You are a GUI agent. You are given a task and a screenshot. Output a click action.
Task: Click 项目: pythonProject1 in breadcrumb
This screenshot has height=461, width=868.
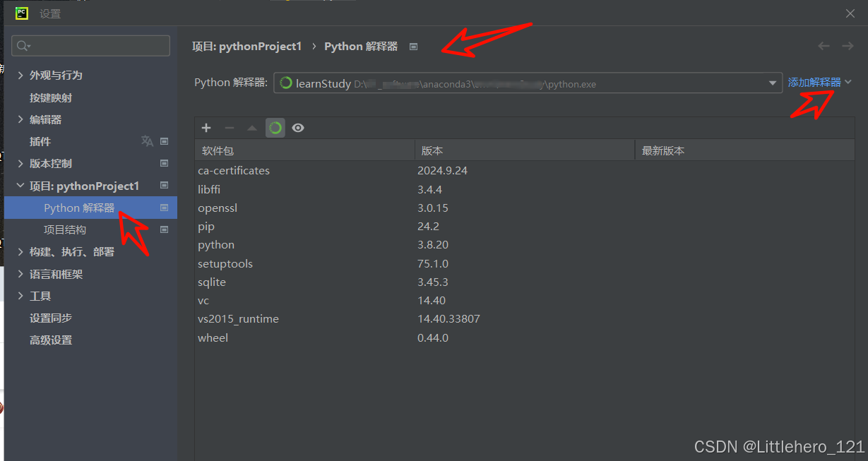point(246,47)
